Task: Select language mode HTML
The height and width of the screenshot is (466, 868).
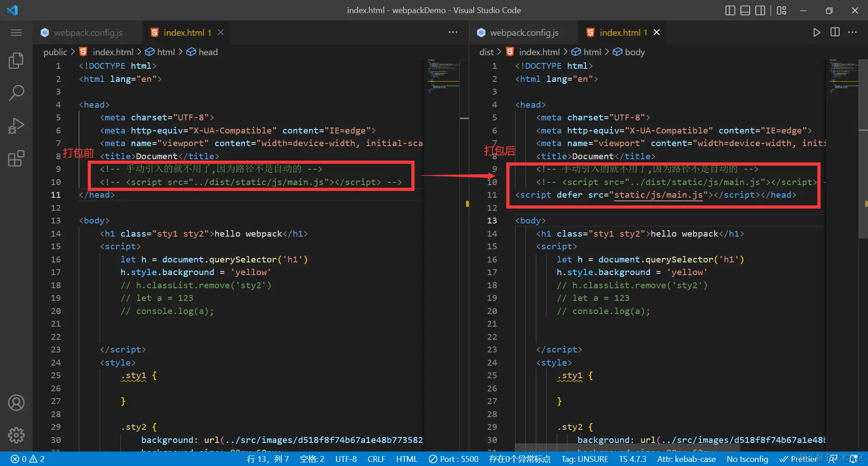Action: click(x=407, y=459)
